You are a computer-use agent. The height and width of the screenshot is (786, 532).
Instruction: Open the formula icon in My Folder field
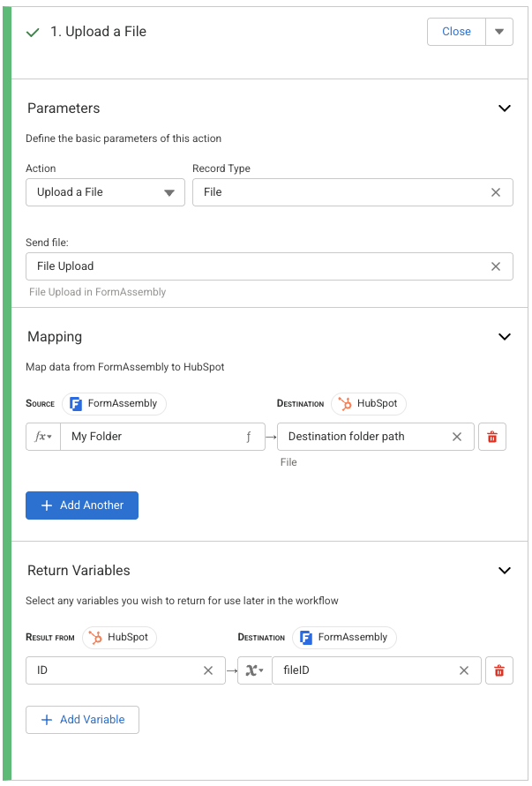249,437
